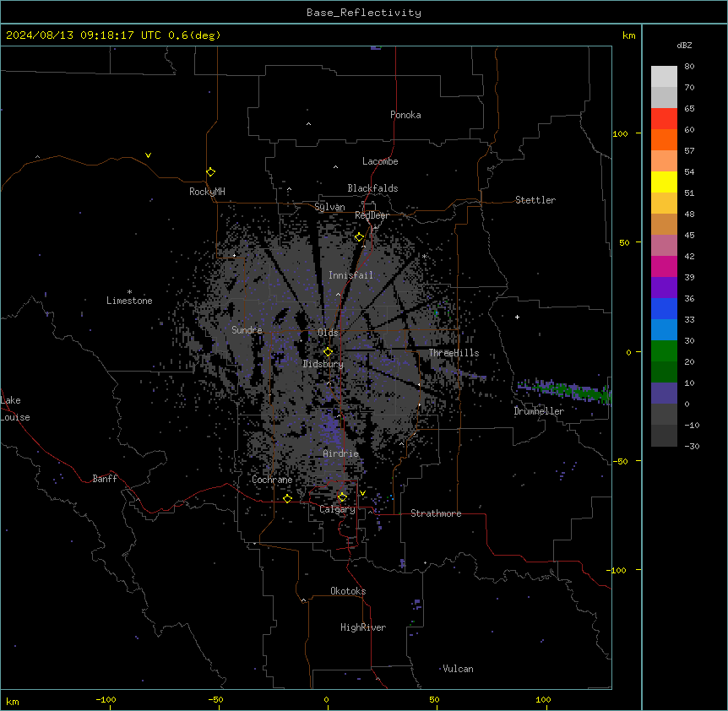
Task: Select the Banff label
Action: pyautogui.click(x=105, y=479)
